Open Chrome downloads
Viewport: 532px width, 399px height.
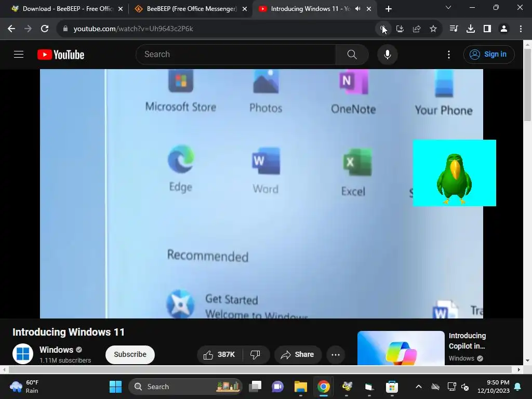pos(470,29)
